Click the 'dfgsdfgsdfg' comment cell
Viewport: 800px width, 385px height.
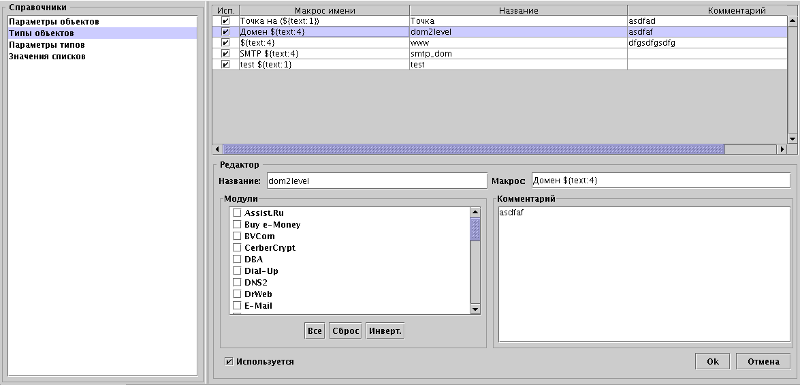(x=708, y=43)
